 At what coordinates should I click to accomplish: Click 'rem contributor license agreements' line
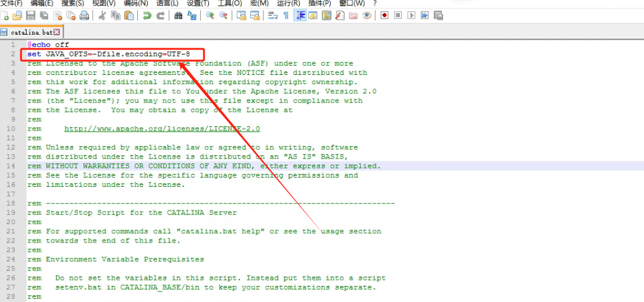click(x=197, y=72)
